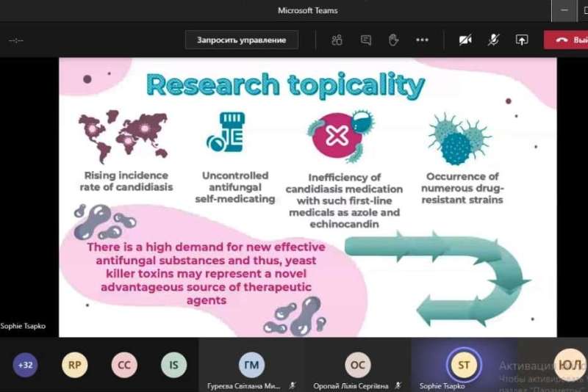The width and height of the screenshot is (588, 392).
Task: Minimize the Microsoft Teams window
Action: click(x=565, y=10)
